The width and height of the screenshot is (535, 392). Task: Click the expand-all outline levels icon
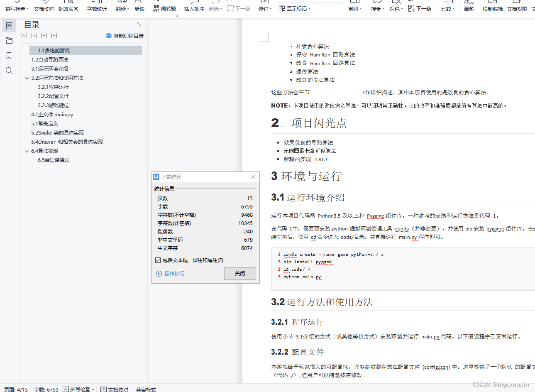[24, 36]
